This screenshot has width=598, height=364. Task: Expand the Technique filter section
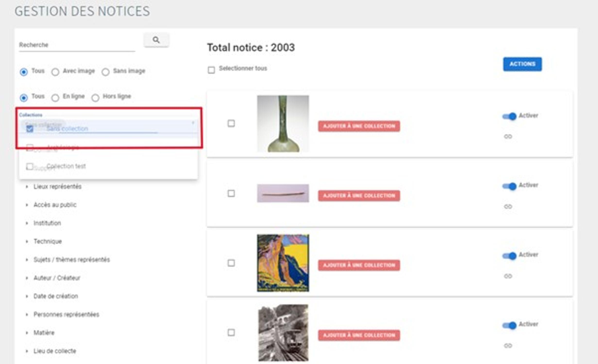[48, 241]
